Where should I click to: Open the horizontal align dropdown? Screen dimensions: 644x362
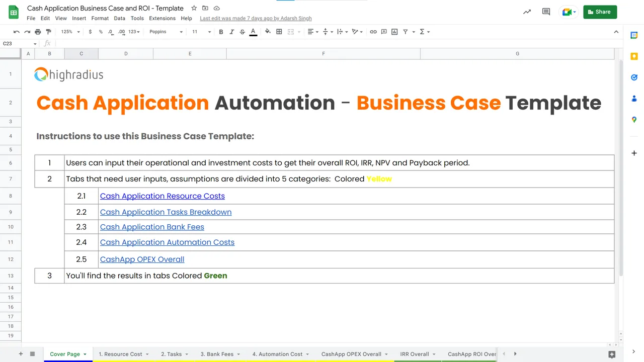tap(312, 32)
